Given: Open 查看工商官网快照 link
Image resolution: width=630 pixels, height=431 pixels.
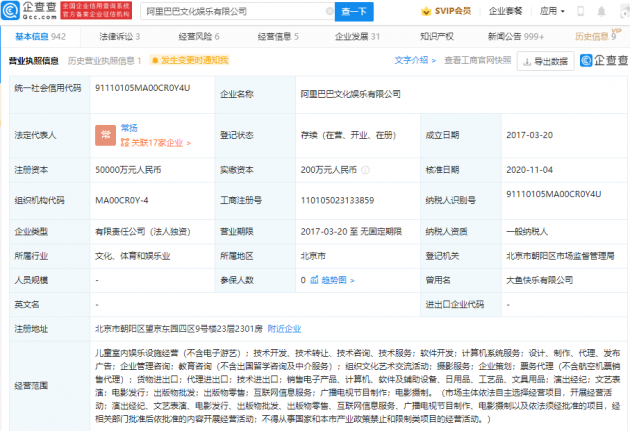Looking at the screenshot, I should tap(478, 60).
